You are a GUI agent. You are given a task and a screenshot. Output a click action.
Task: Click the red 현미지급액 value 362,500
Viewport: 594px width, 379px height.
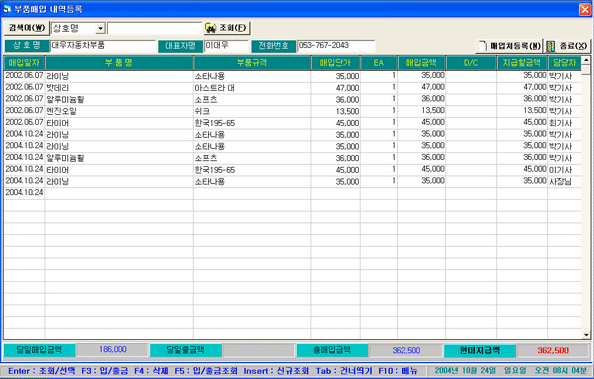[553, 350]
